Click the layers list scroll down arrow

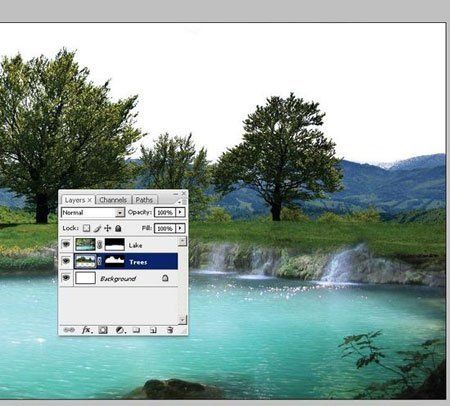click(x=182, y=320)
